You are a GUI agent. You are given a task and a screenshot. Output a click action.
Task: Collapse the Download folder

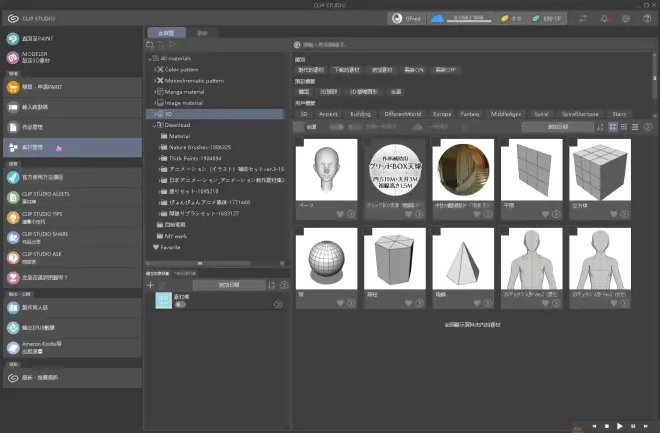pyautogui.click(x=154, y=125)
